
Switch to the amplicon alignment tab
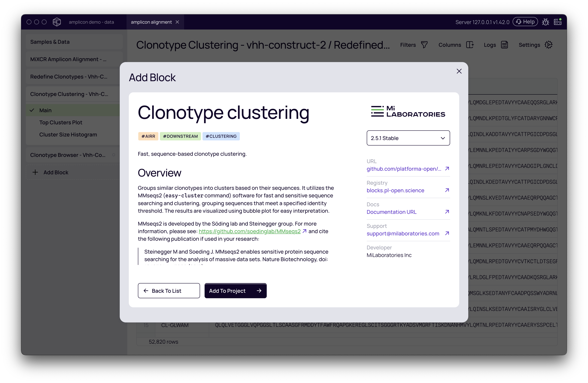(151, 22)
